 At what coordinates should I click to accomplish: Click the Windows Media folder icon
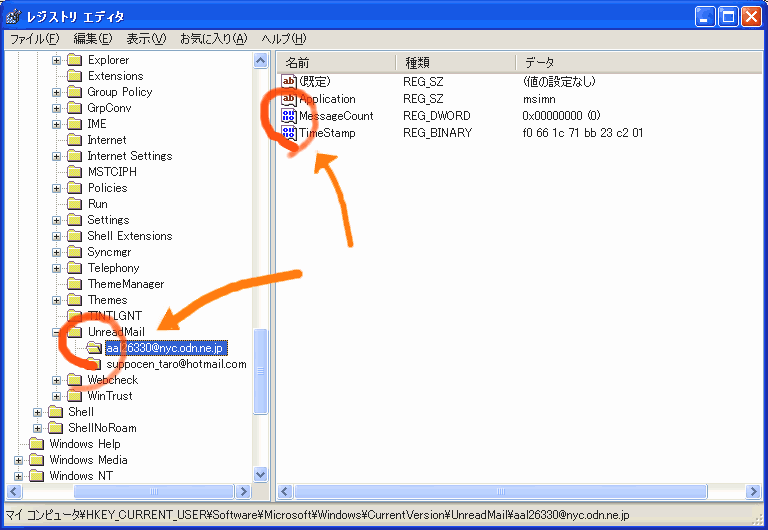point(37,460)
